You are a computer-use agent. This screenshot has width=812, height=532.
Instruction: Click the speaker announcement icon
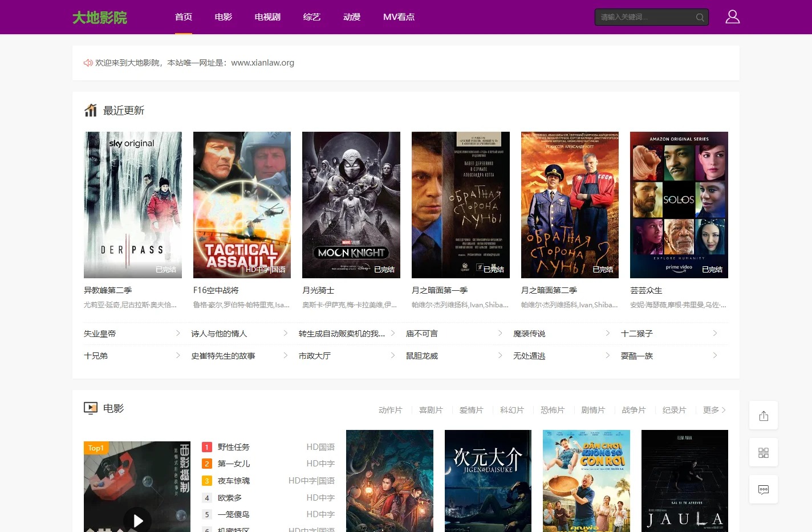pos(88,63)
